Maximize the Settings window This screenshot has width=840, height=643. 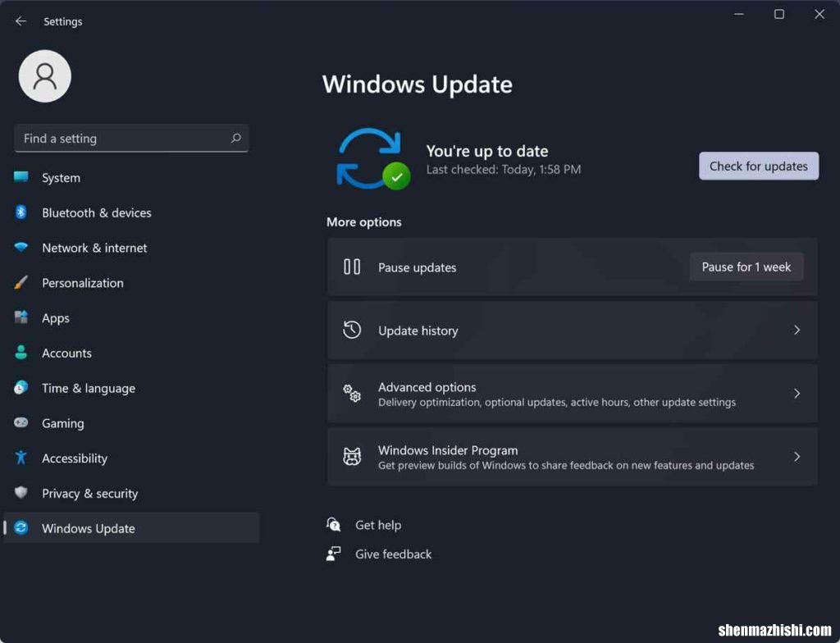click(x=779, y=14)
